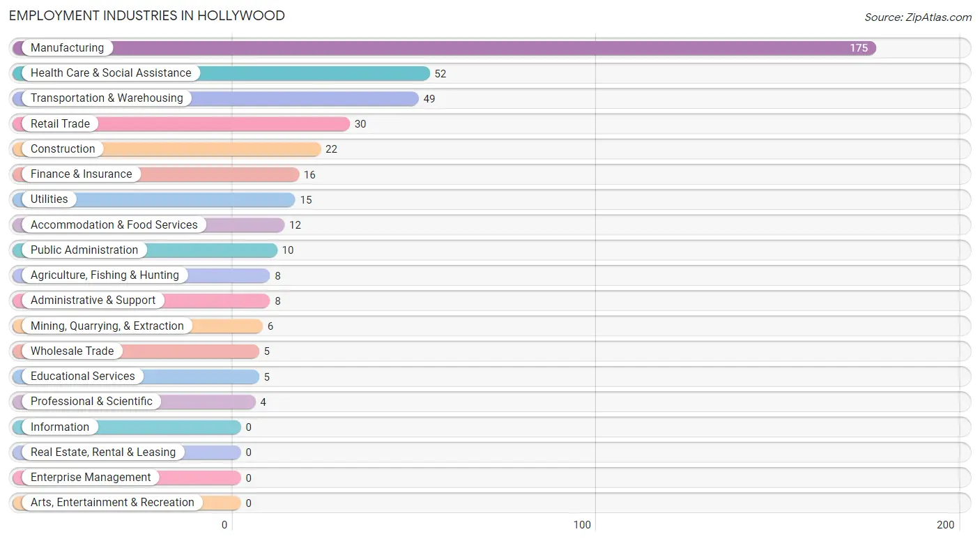Select the Educational Services label

[83, 376]
